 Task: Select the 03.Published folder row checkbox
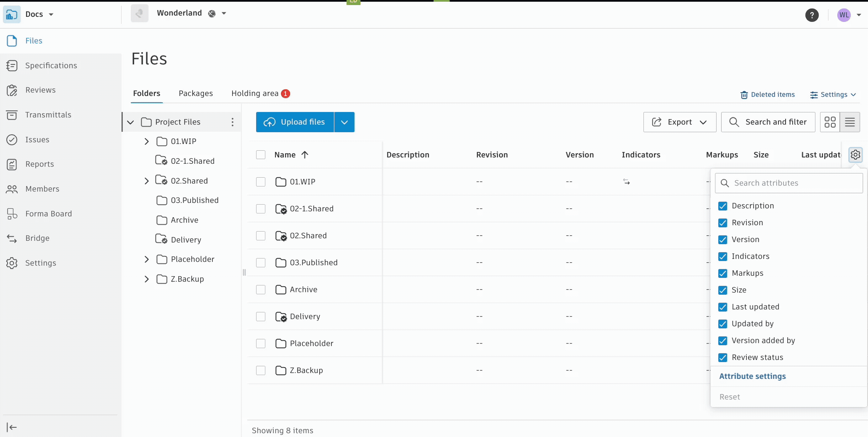coord(261,263)
